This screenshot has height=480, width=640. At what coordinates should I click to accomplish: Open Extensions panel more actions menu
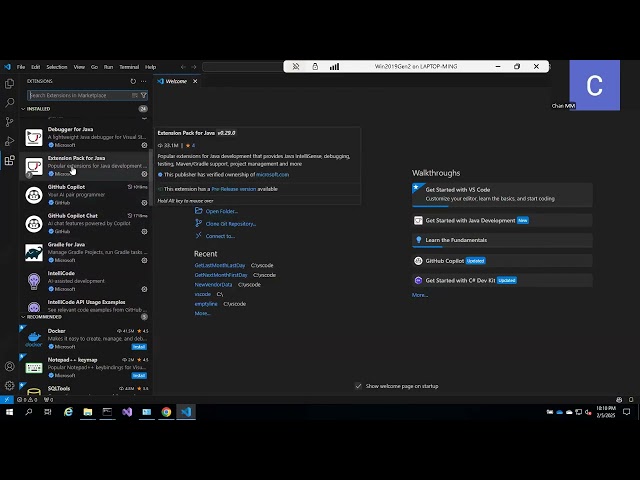pyautogui.click(x=144, y=81)
